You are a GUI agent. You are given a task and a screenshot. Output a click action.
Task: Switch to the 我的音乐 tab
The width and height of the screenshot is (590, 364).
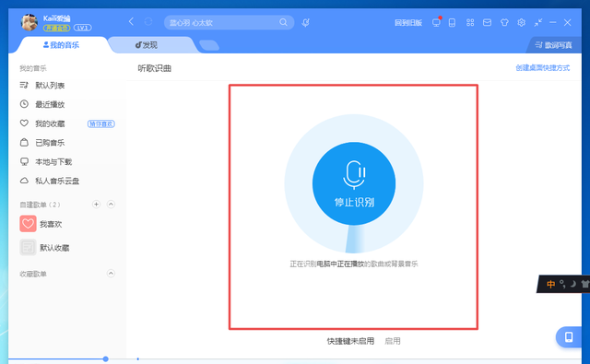61,45
